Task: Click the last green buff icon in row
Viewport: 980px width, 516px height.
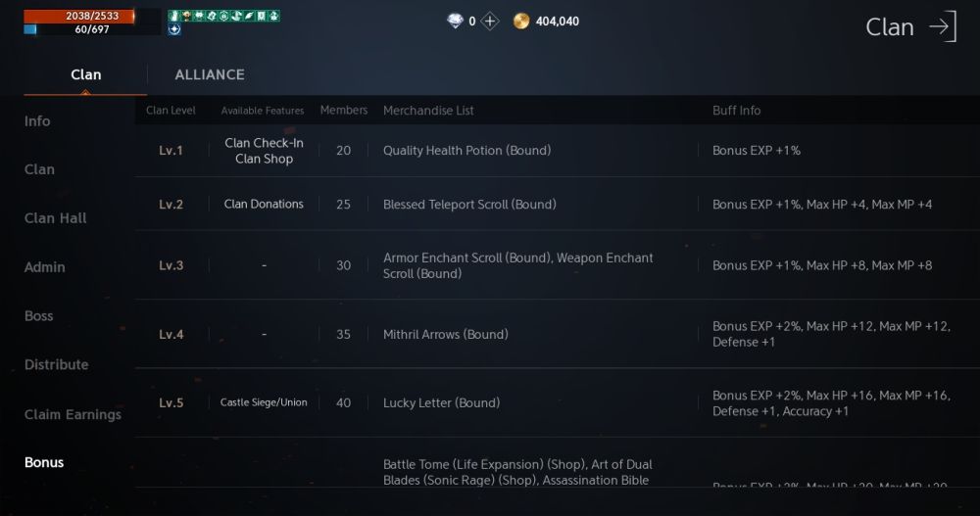Action: click(x=273, y=16)
